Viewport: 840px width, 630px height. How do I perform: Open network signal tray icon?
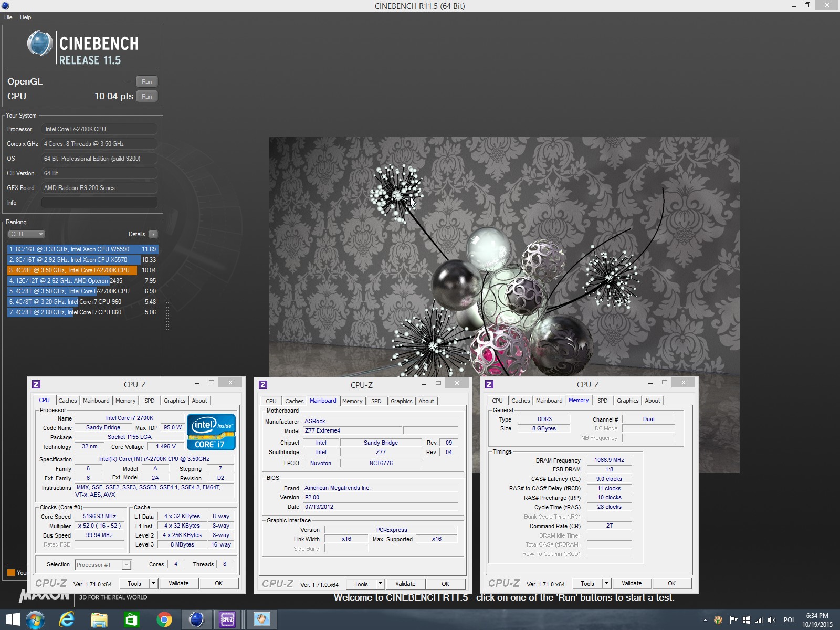click(759, 620)
